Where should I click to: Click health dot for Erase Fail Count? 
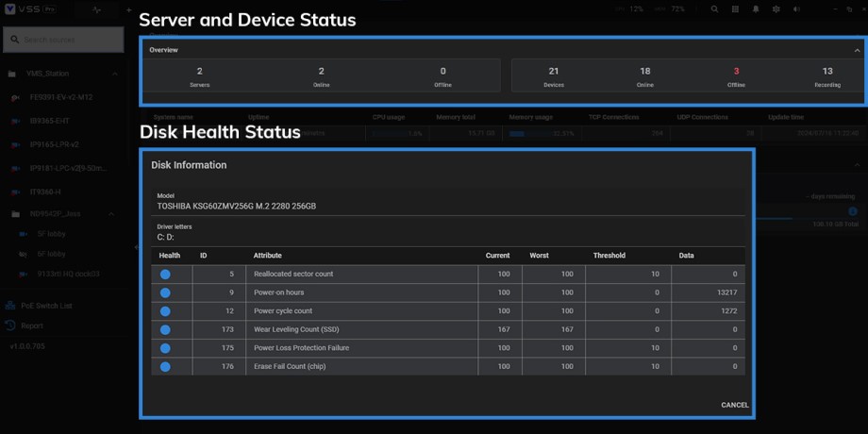click(165, 366)
